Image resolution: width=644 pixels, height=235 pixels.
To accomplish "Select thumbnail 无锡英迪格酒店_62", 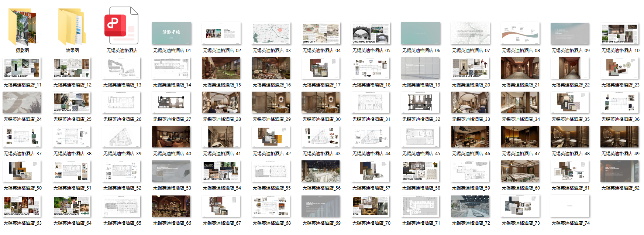I will (620, 171).
